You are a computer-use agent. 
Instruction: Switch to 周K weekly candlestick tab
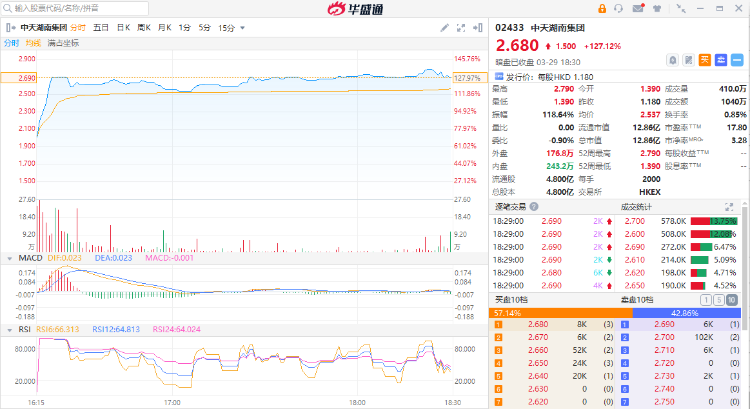(144, 28)
